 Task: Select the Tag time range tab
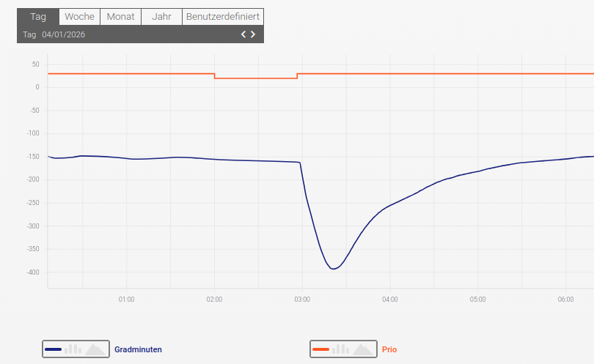point(38,17)
